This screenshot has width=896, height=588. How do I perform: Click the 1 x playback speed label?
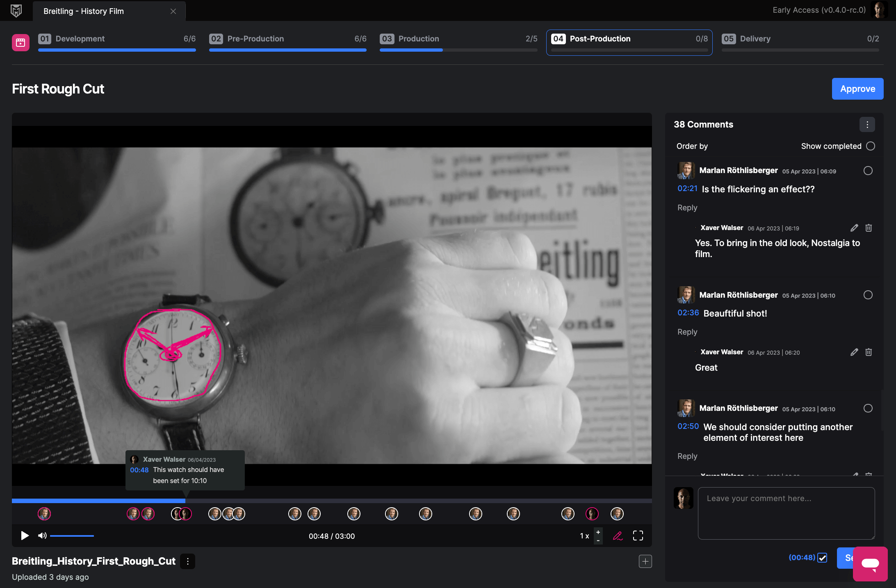584,536
